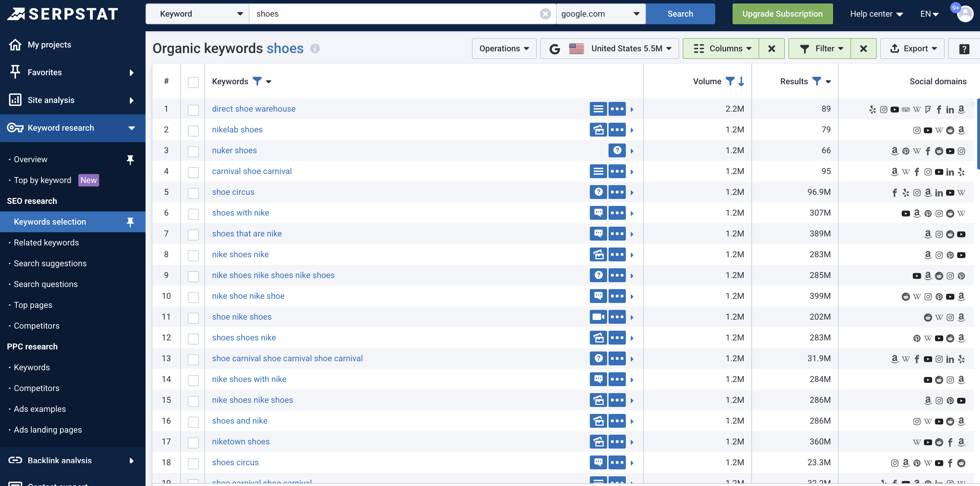Click the help question mark icon
This screenshot has height=486, width=980.
click(964, 49)
